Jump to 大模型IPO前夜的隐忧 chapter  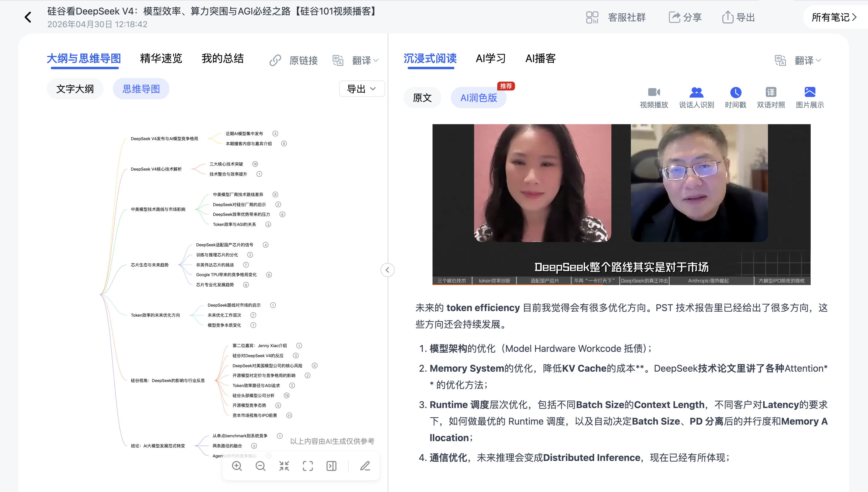781,281
